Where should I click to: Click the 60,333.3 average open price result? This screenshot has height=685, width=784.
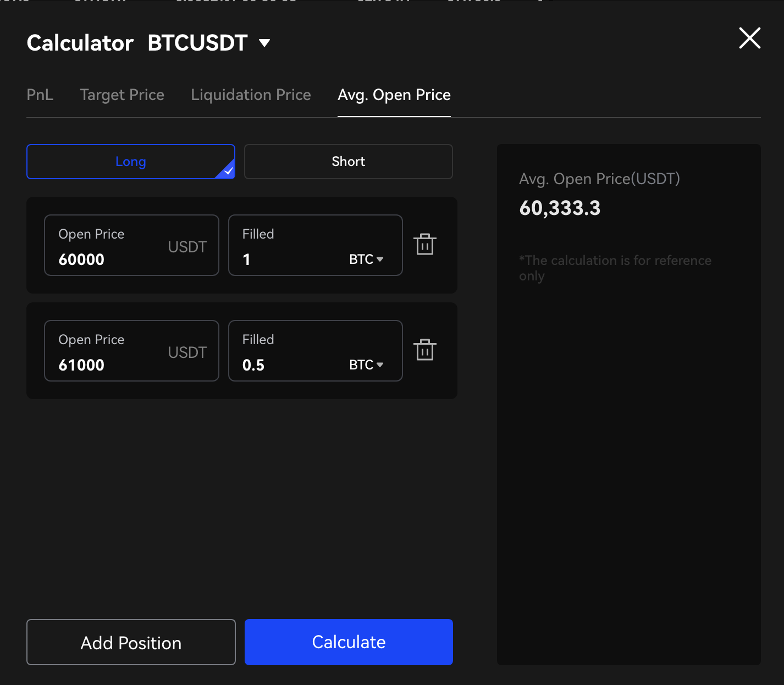pyautogui.click(x=560, y=208)
